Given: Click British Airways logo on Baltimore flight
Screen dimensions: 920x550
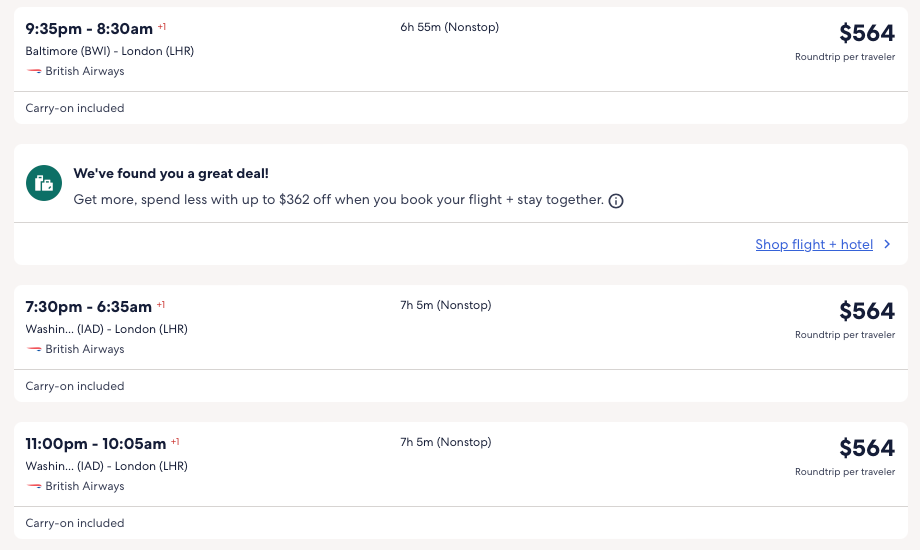Looking at the screenshot, I should pyautogui.click(x=34, y=72).
